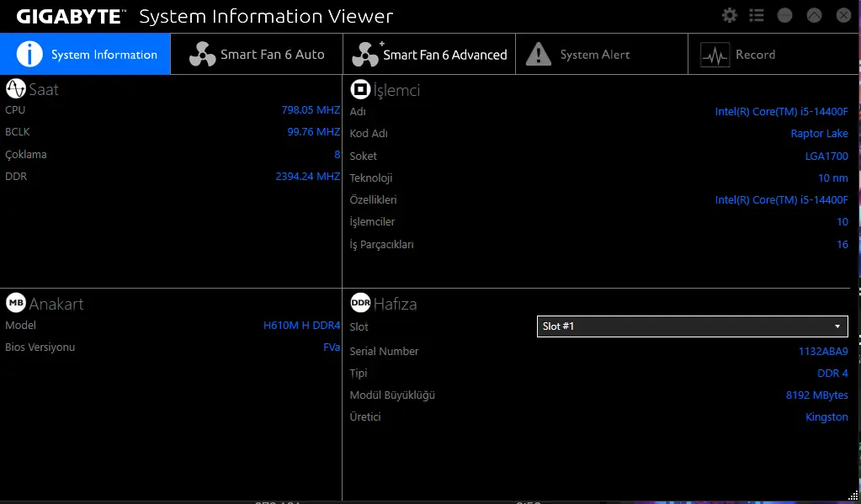Click the Serial Number label

(384, 352)
